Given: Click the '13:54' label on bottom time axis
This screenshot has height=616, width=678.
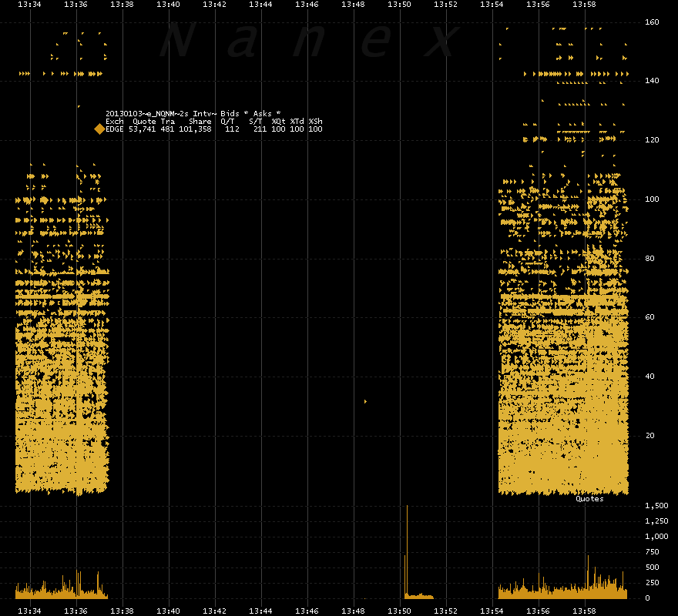Looking at the screenshot, I should click(x=492, y=611).
